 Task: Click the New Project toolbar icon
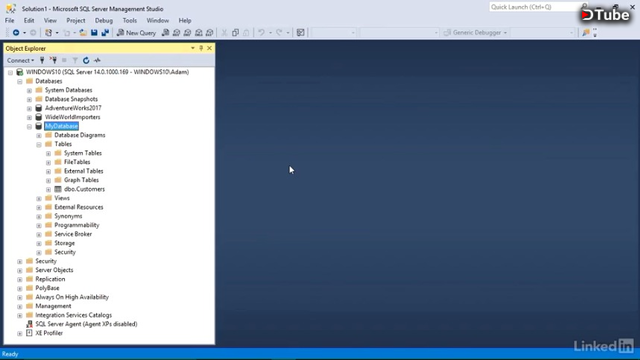pos(49,33)
